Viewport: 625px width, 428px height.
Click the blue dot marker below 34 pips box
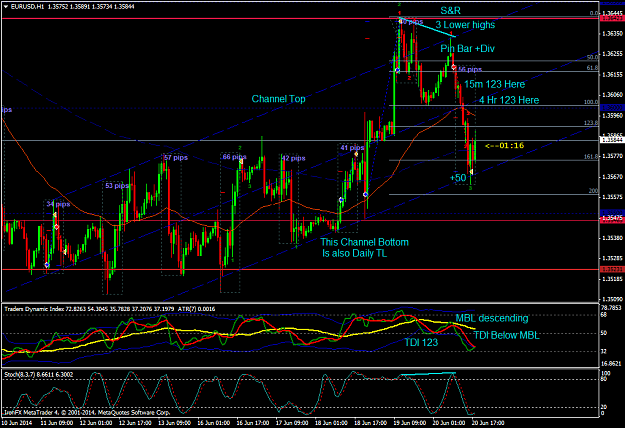(47, 265)
